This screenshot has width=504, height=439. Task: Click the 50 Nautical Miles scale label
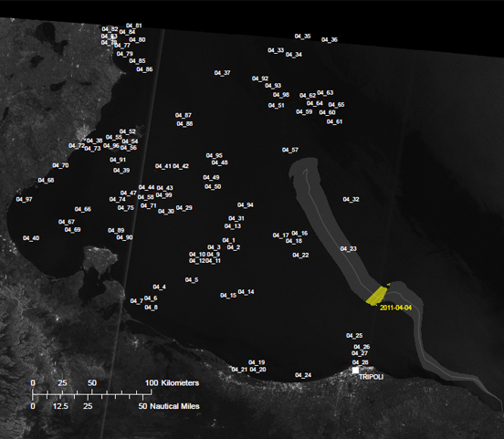point(169,406)
